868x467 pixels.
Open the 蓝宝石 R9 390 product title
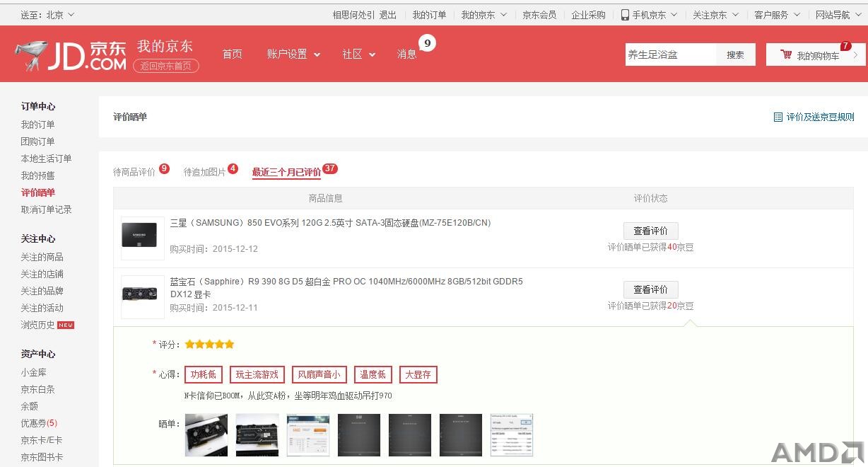pyautogui.click(x=346, y=288)
